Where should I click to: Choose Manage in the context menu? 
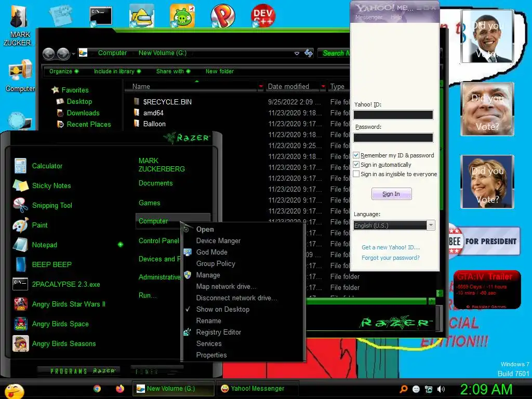(208, 275)
